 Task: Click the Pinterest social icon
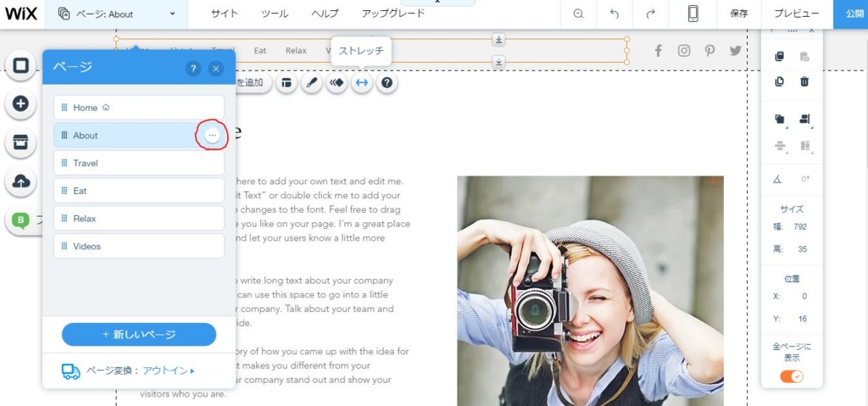point(709,51)
